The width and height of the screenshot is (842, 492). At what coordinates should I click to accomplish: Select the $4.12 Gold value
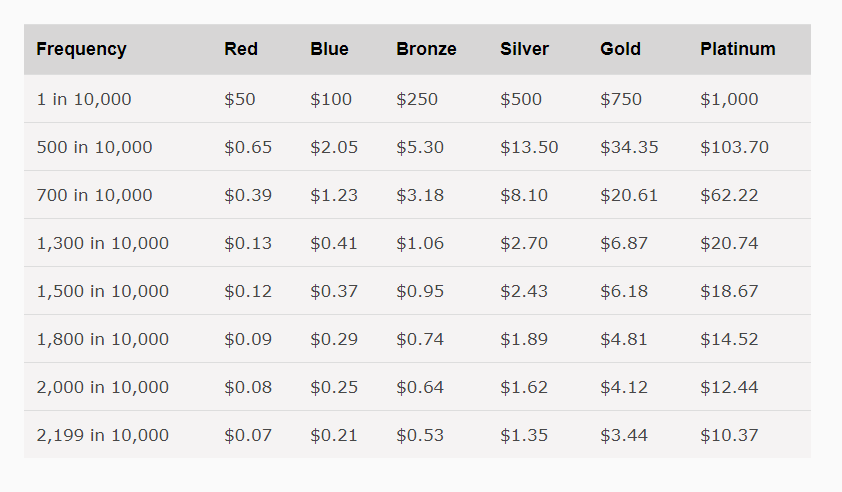coord(624,388)
